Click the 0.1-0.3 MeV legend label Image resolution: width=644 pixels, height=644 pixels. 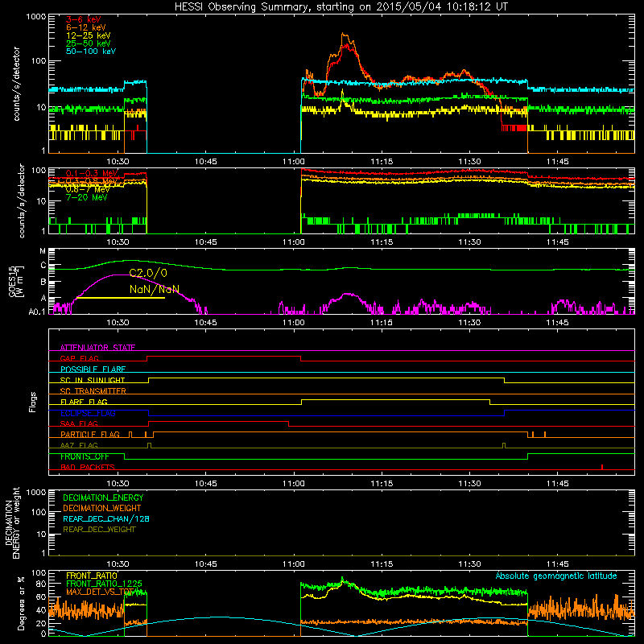92,173
